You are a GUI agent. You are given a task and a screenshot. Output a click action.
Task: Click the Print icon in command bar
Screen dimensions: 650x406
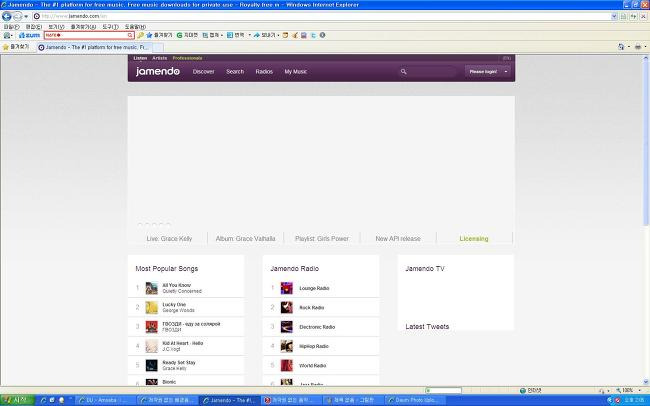638,47
